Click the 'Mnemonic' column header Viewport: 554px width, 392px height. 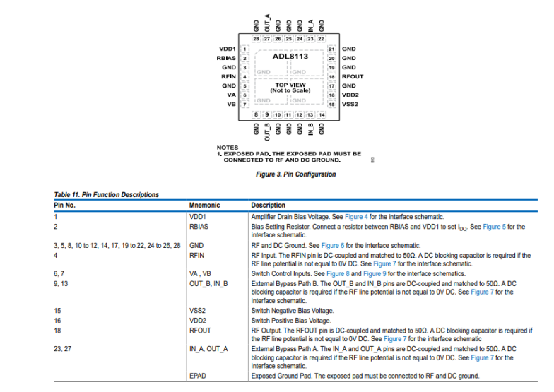coord(204,205)
